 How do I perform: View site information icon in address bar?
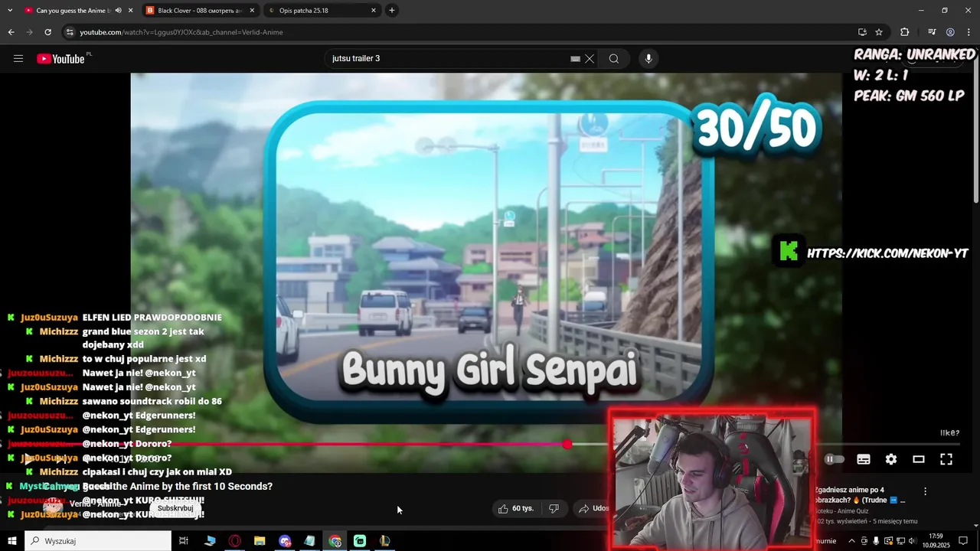[70, 32]
